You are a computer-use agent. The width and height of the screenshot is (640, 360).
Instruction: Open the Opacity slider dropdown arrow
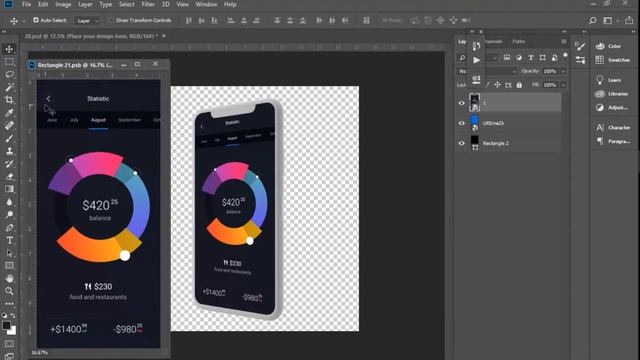coord(563,71)
